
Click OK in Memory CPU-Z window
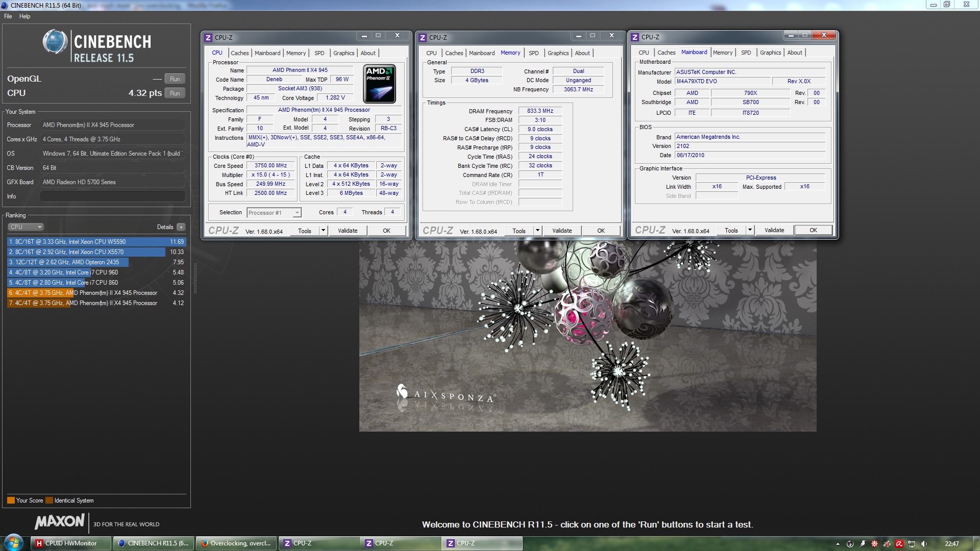click(x=601, y=231)
